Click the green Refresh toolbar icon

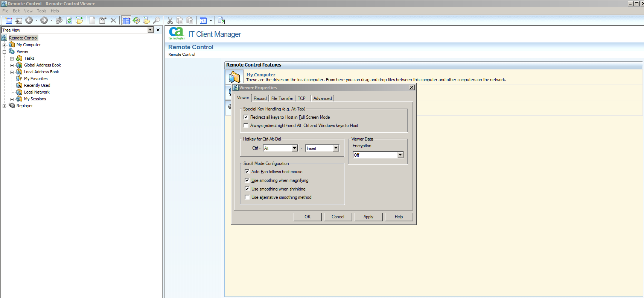(69, 20)
